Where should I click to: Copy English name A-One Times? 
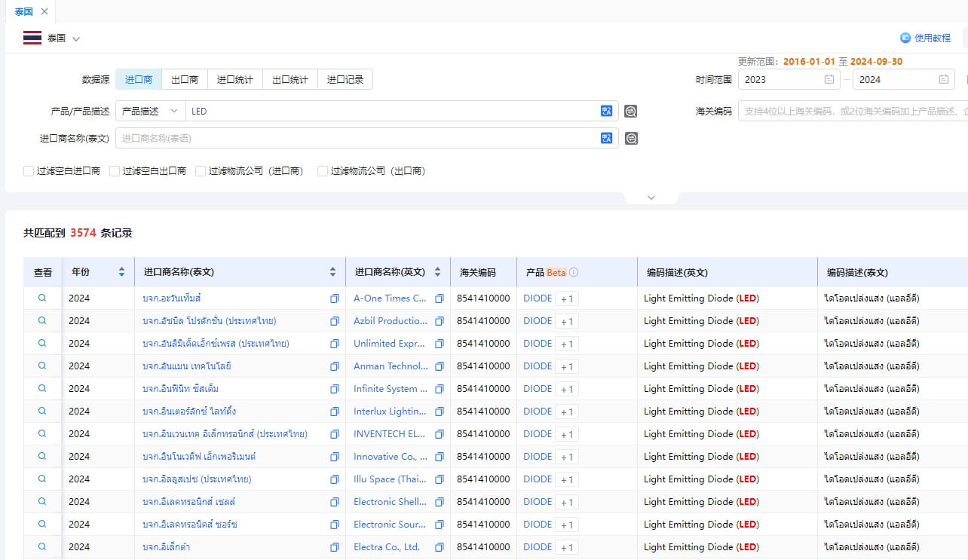point(440,298)
